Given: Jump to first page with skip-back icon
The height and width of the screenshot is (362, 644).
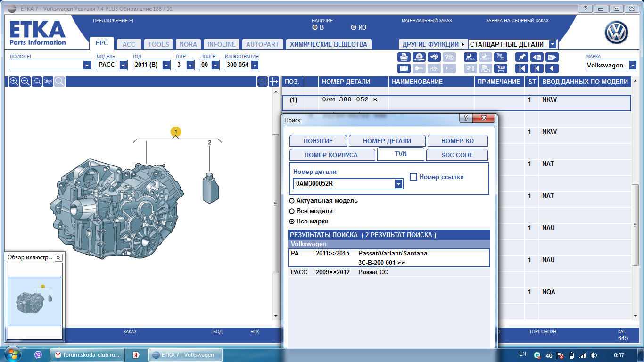Looking at the screenshot, I should [x=521, y=68].
